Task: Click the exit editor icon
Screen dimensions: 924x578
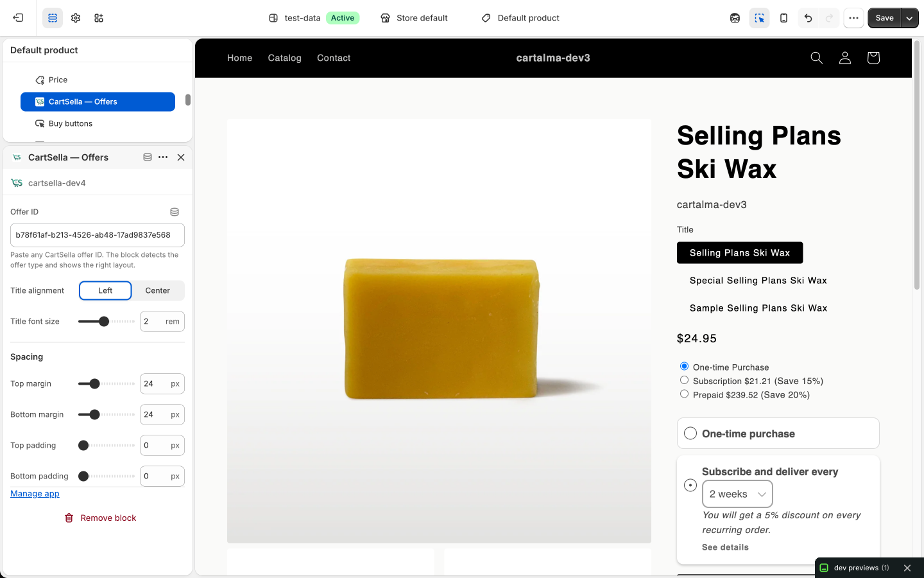Action: tap(18, 18)
